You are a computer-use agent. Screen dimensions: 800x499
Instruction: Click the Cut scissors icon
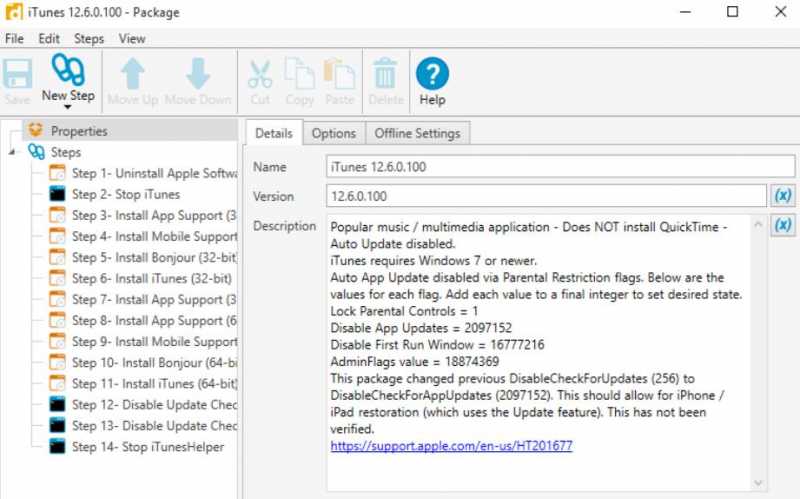point(260,74)
